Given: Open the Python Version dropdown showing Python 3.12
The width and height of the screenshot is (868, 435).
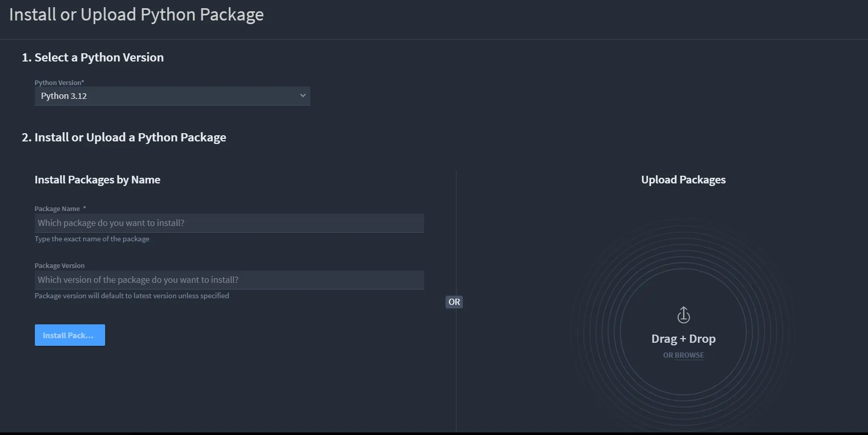Looking at the screenshot, I should pos(172,96).
